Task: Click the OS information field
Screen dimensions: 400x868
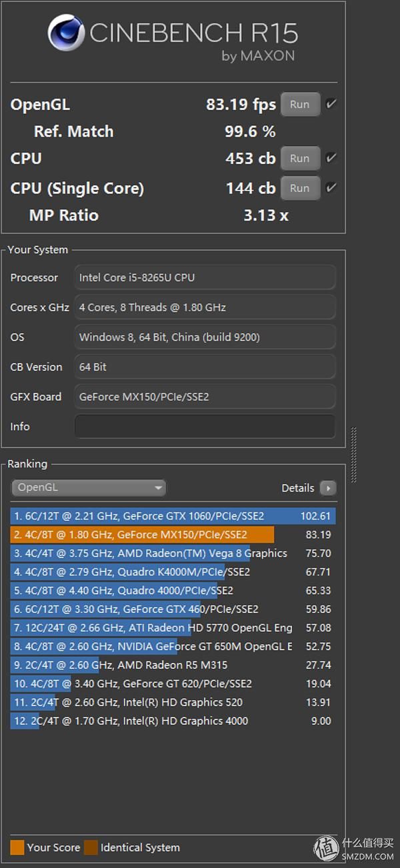Action: point(205,337)
